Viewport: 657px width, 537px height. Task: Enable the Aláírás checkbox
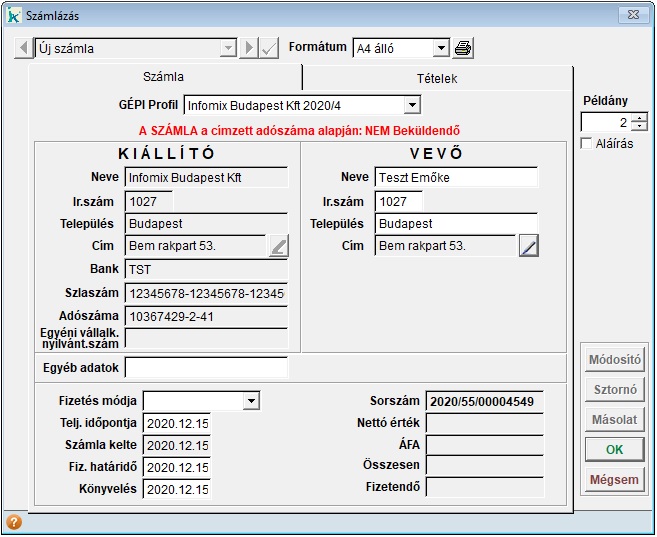(587, 144)
